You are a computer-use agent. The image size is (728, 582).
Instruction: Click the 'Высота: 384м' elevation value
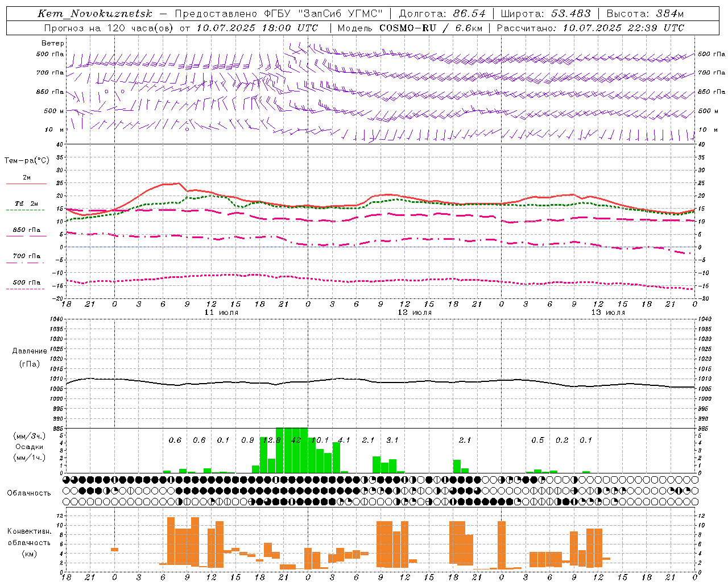[x=646, y=14]
